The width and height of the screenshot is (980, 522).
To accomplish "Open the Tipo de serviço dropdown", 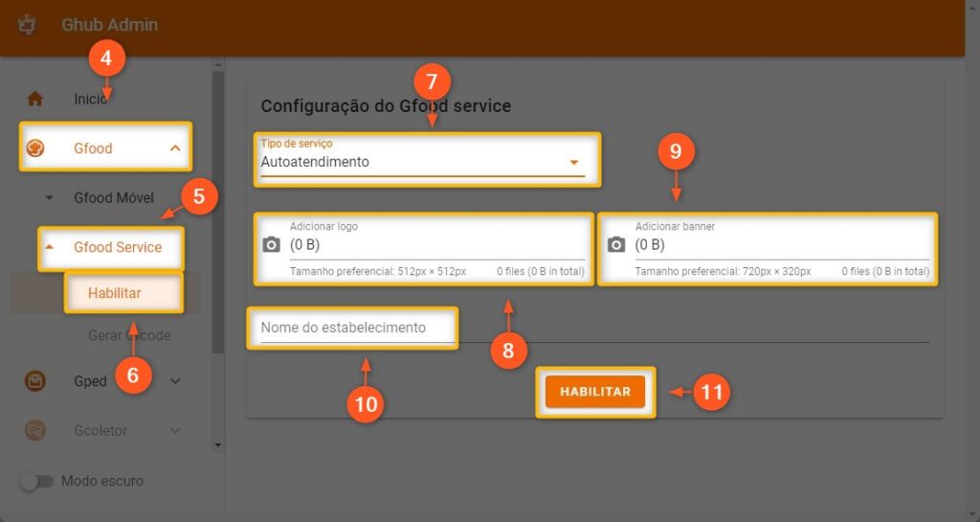I will 421,162.
